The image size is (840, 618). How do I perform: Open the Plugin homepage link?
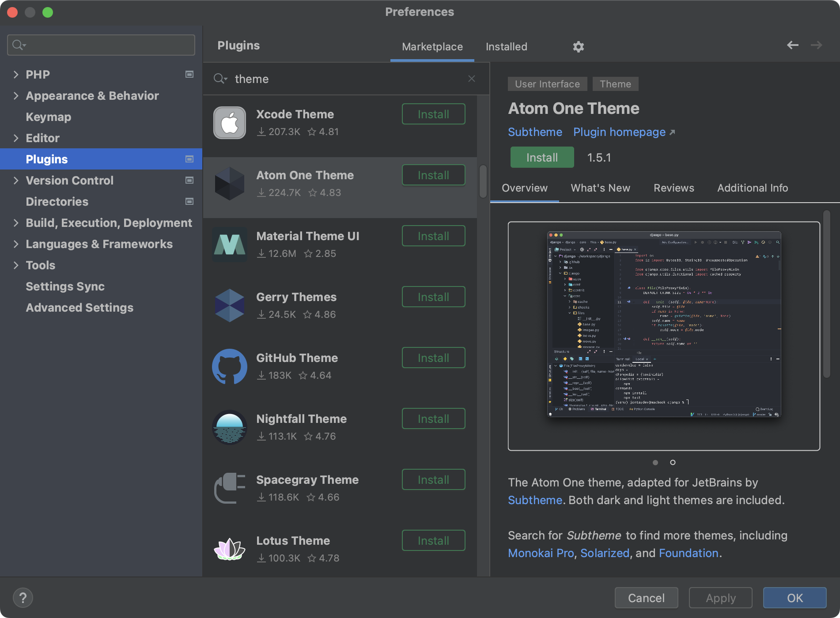618,132
